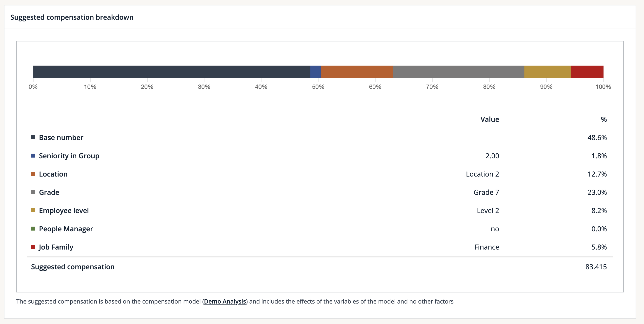The height and width of the screenshot is (324, 644).
Task: Click the Grade legend color swatch
Action: point(33,192)
